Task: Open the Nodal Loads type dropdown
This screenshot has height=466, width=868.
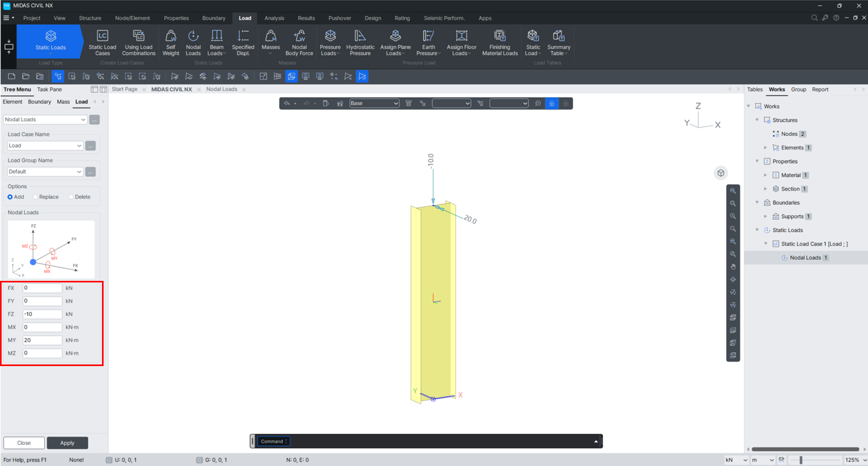Action: (x=45, y=119)
